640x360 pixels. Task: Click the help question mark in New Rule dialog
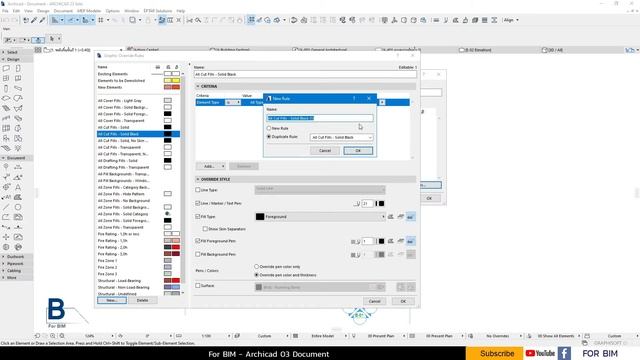(354, 98)
